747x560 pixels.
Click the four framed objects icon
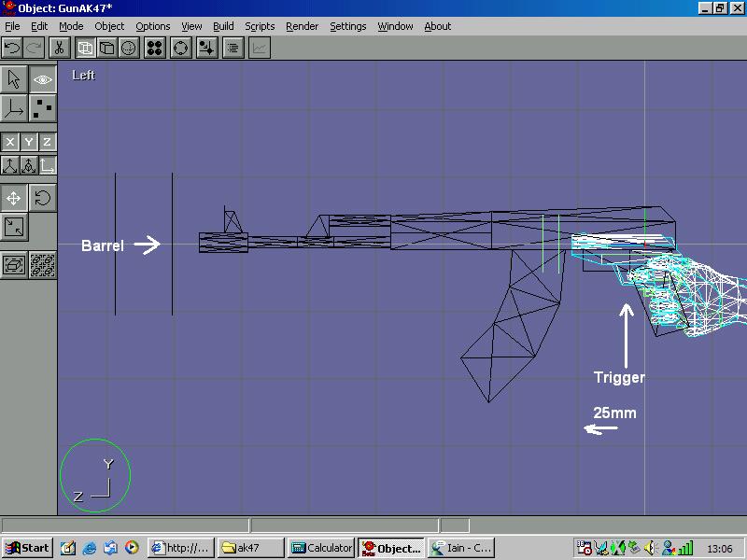(43, 265)
